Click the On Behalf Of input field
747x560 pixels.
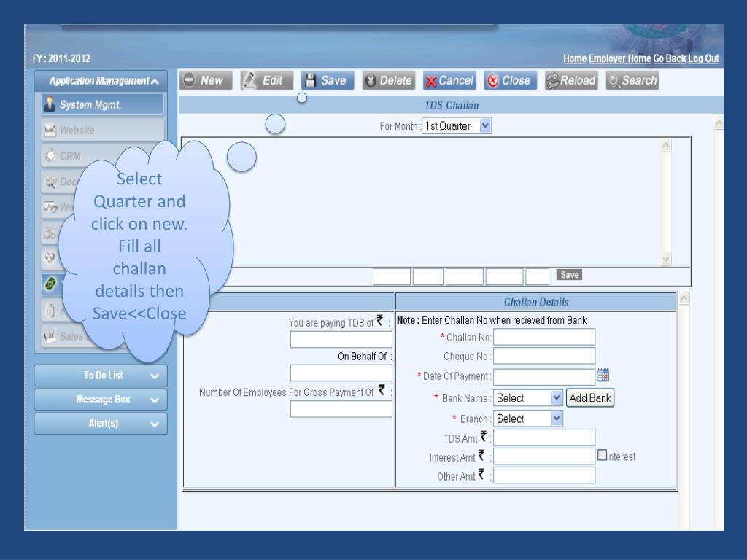[341, 373]
